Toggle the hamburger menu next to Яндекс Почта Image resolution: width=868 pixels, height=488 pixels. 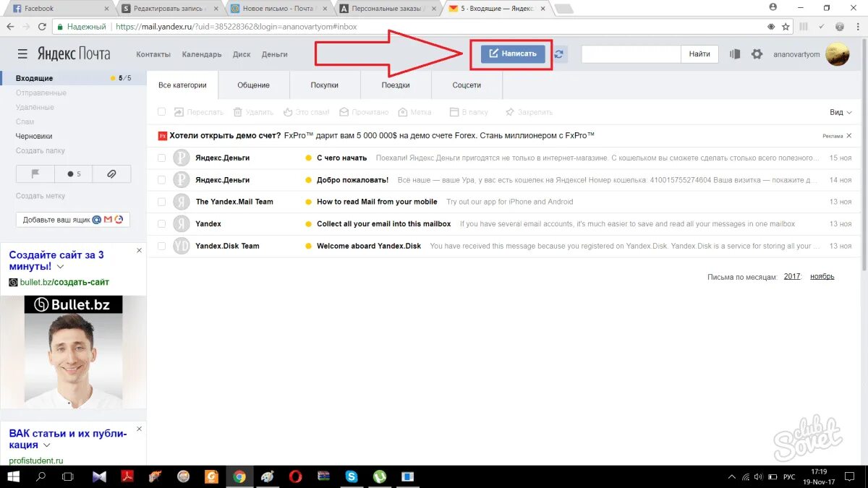(x=22, y=54)
